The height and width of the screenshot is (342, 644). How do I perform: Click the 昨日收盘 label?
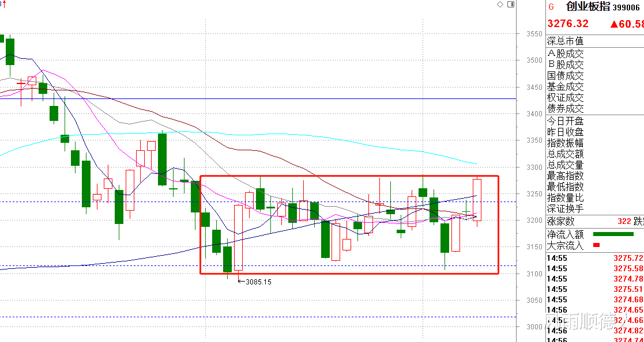pos(565,132)
